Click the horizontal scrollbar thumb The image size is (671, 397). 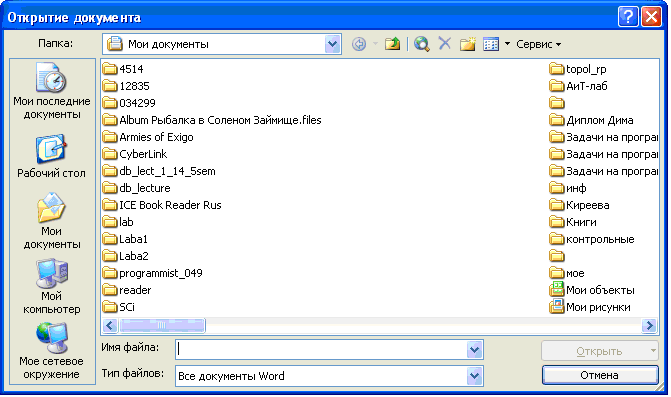[x=162, y=326]
